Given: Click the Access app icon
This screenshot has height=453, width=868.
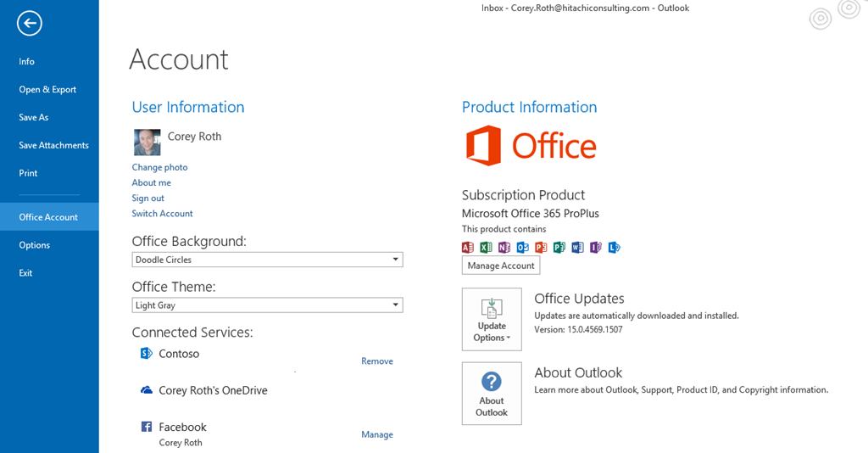Looking at the screenshot, I should (468, 248).
